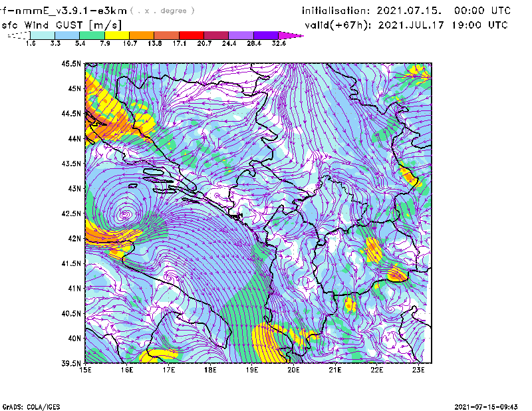This screenshot has height=411, width=532.
Task: Click the legend value 1.6
Action: click(31, 43)
